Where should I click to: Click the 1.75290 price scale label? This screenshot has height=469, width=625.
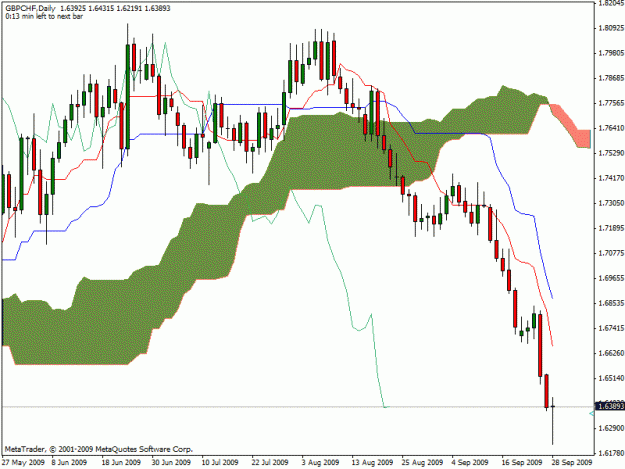(x=611, y=153)
